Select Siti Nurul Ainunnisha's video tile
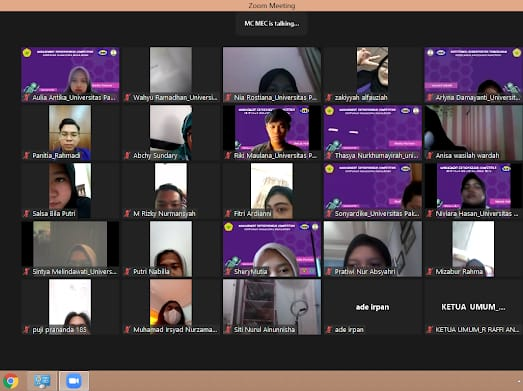Screen dimensions: 523x391 coord(272,307)
